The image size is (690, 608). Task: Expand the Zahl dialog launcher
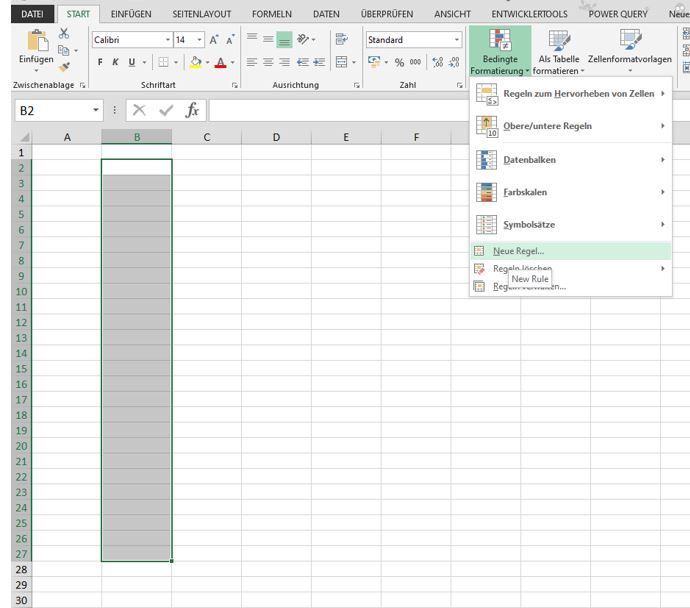(459, 85)
